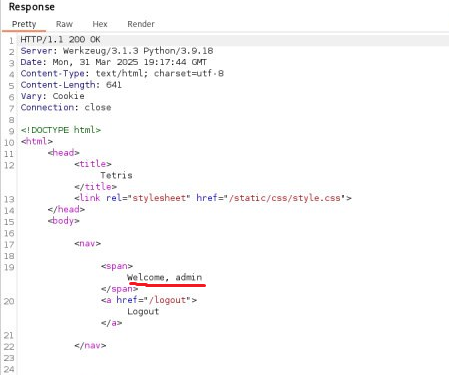Click the closing </nav> tag
449x375 pixels.
click(x=90, y=345)
